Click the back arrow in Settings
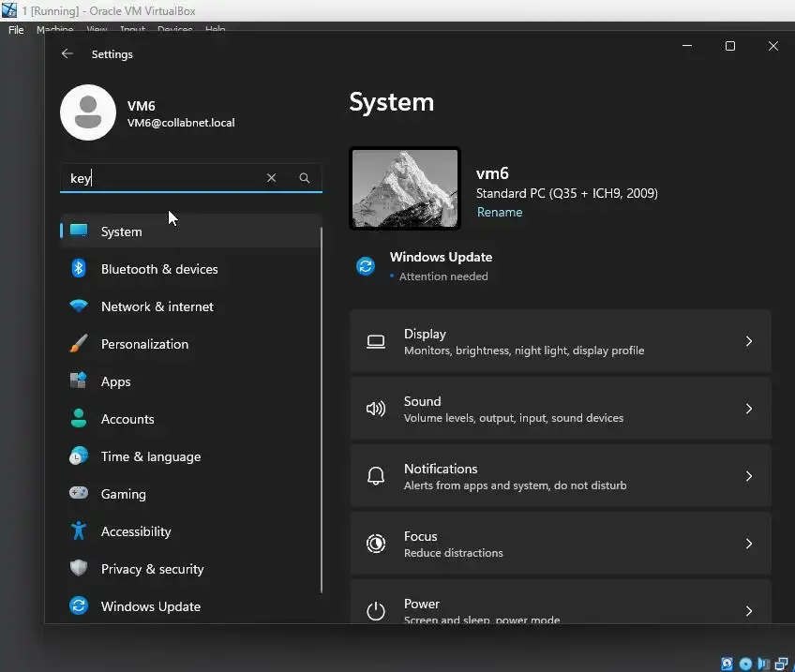Screen dimensions: 795x672 67,53
